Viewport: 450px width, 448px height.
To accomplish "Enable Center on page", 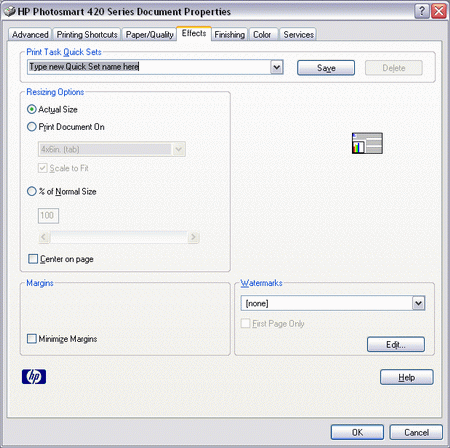I will (x=33, y=259).
